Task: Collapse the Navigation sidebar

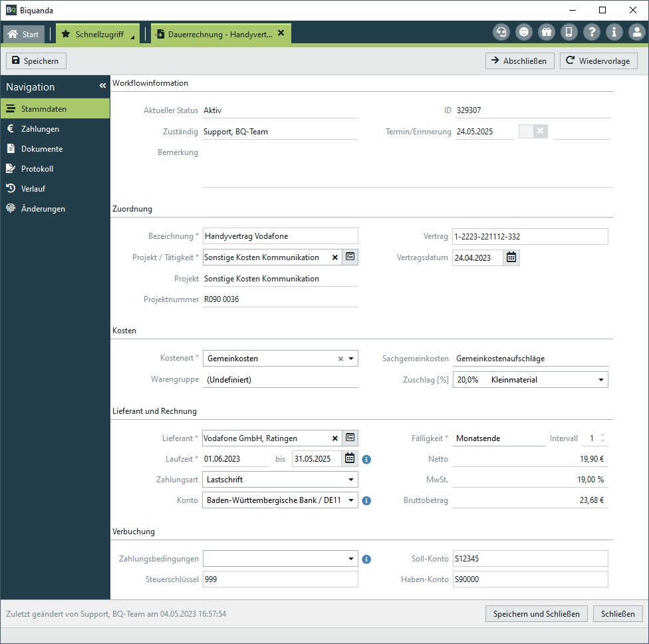Action: pyautogui.click(x=102, y=86)
